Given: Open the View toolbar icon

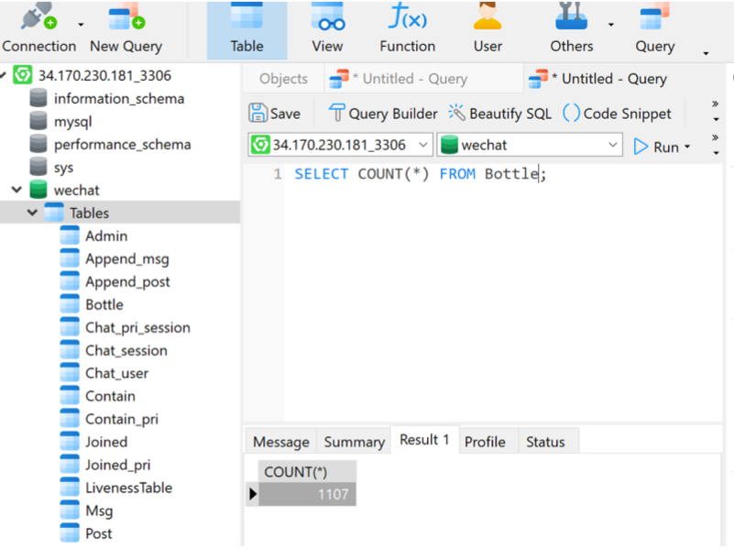Looking at the screenshot, I should [327, 28].
